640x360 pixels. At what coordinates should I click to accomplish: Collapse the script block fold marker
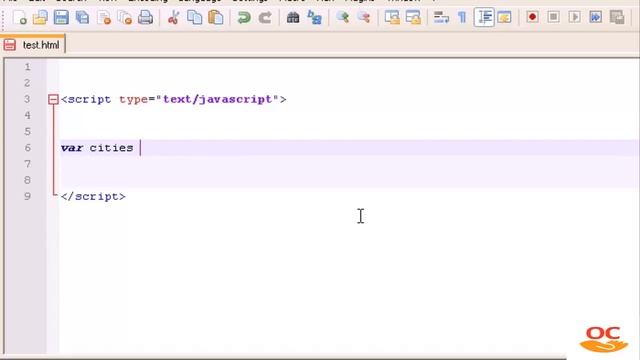(x=53, y=99)
